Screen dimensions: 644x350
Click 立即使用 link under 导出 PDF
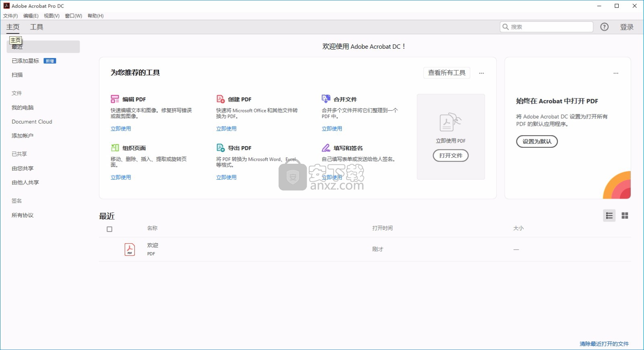pos(226,177)
